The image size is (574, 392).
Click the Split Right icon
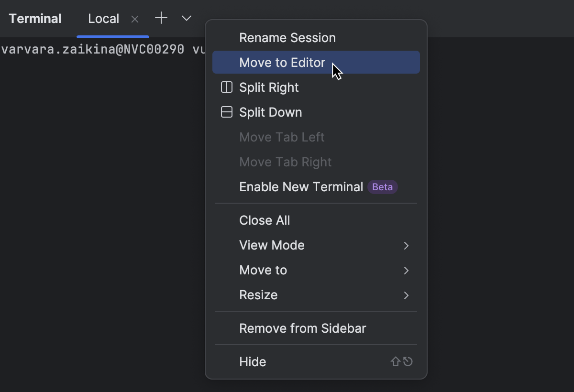[225, 87]
